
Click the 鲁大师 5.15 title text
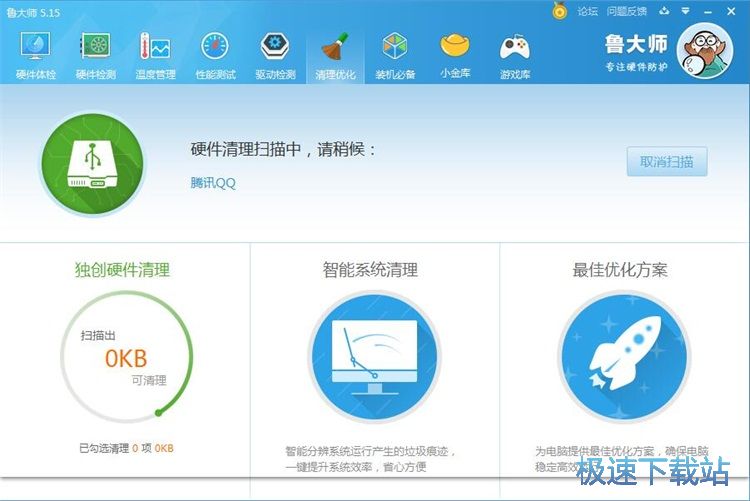click(x=33, y=13)
